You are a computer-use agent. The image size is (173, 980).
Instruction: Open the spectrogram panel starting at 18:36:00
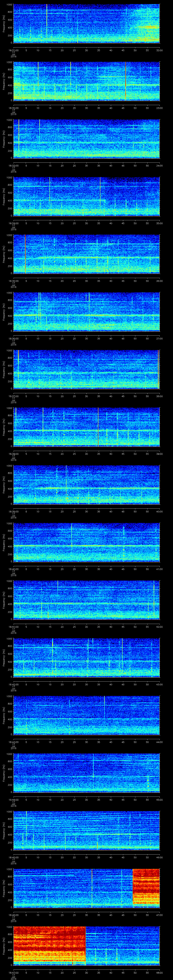[x=87, y=312]
